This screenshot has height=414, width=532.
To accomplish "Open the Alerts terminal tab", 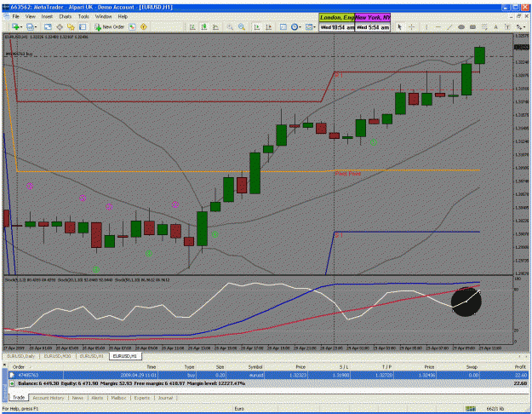I will tap(97, 398).
